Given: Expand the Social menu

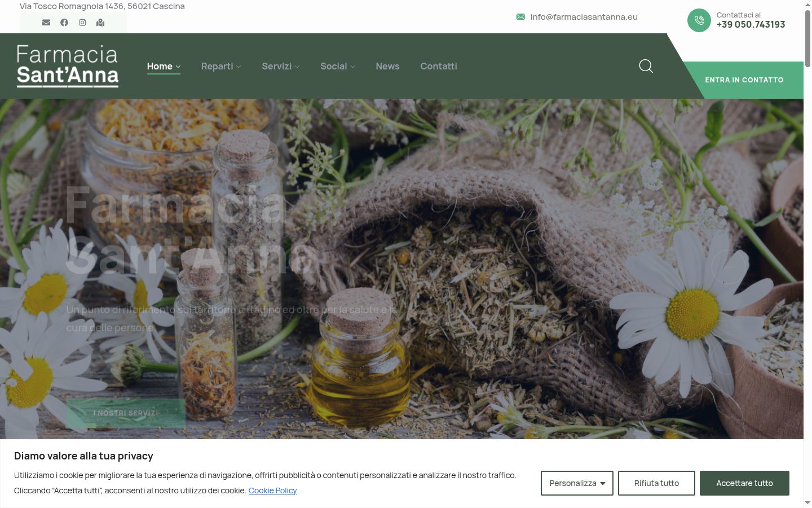Looking at the screenshot, I should (338, 66).
